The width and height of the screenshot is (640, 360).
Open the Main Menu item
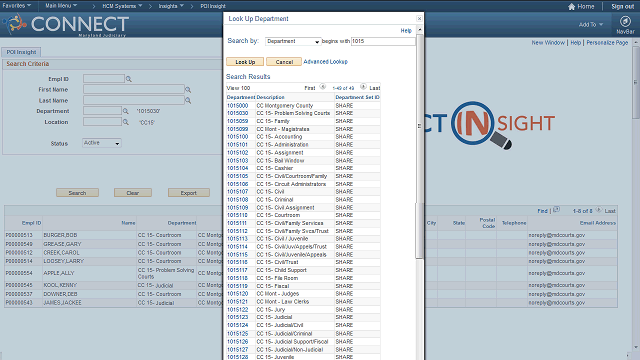tap(61, 6)
